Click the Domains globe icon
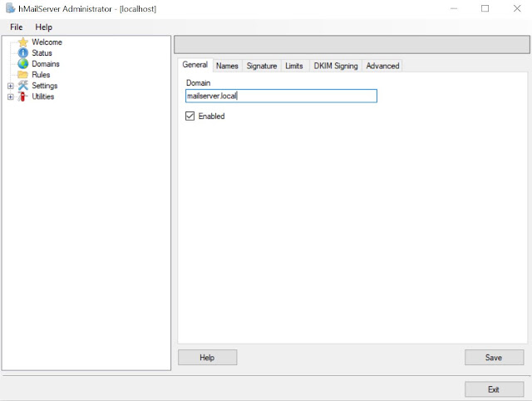The height and width of the screenshot is (401, 532). click(x=22, y=64)
